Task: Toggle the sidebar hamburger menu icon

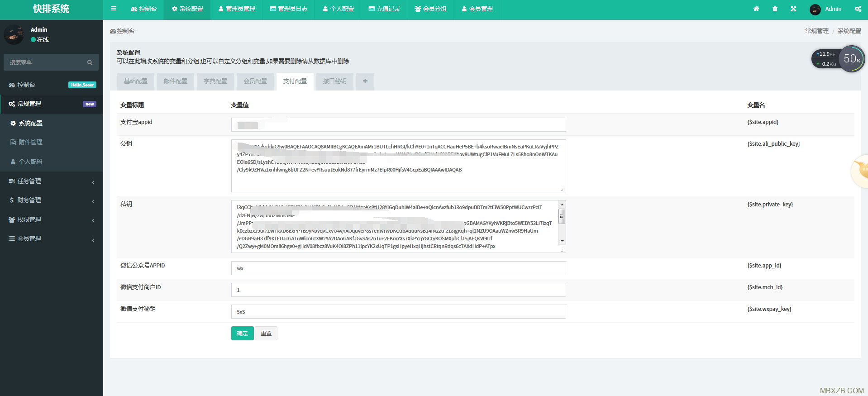Action: (114, 9)
